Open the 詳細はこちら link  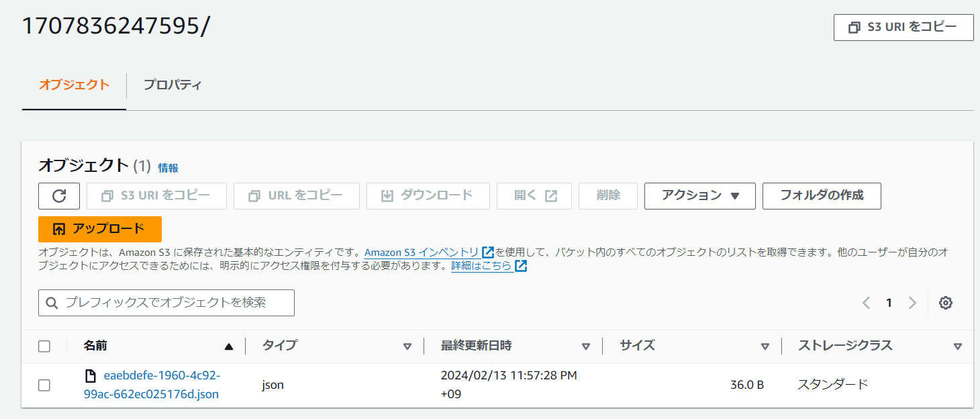(481, 266)
